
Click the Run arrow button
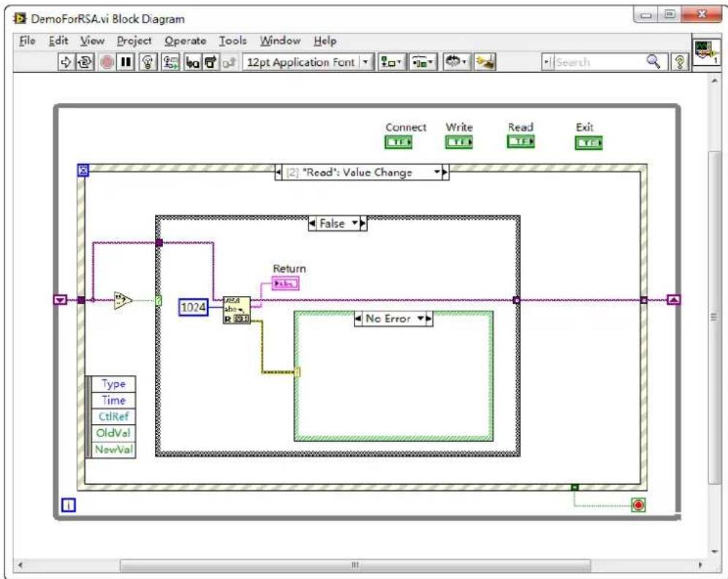66,61
